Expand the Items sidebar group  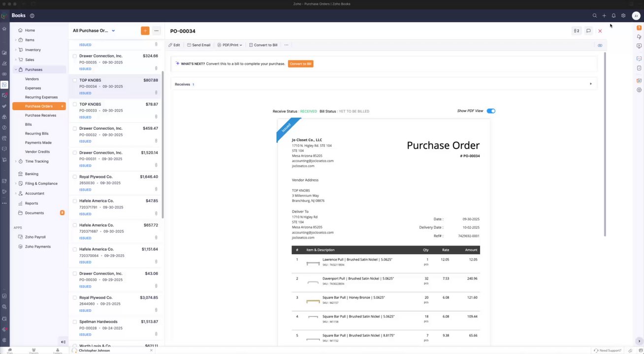pos(15,40)
